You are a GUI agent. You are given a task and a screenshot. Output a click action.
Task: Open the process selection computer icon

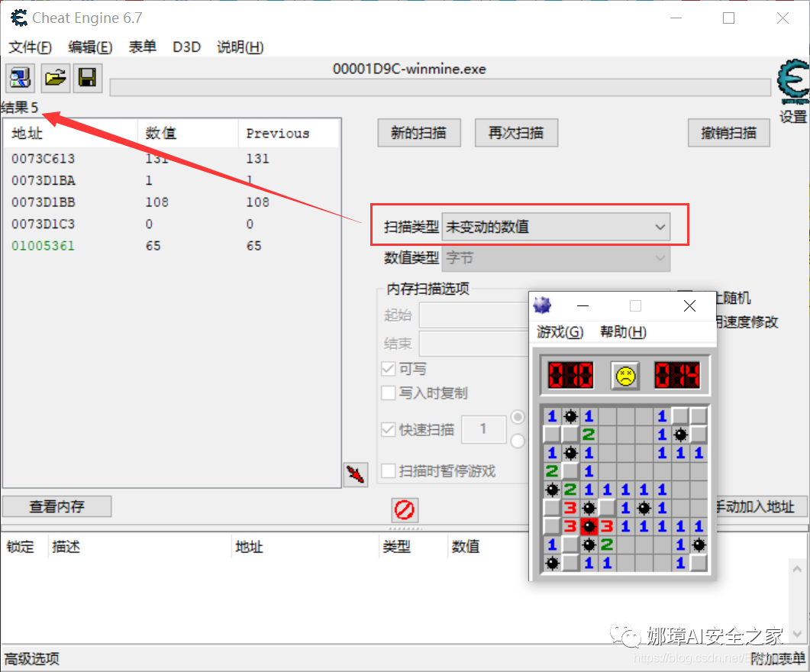tap(20, 78)
